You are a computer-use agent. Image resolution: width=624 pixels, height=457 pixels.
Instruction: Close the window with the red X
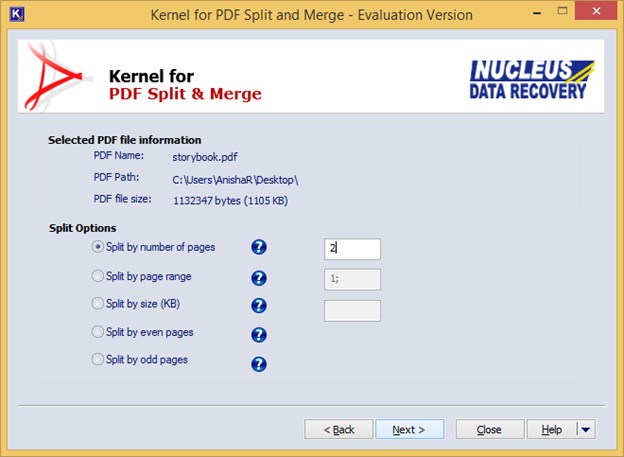[x=596, y=11]
